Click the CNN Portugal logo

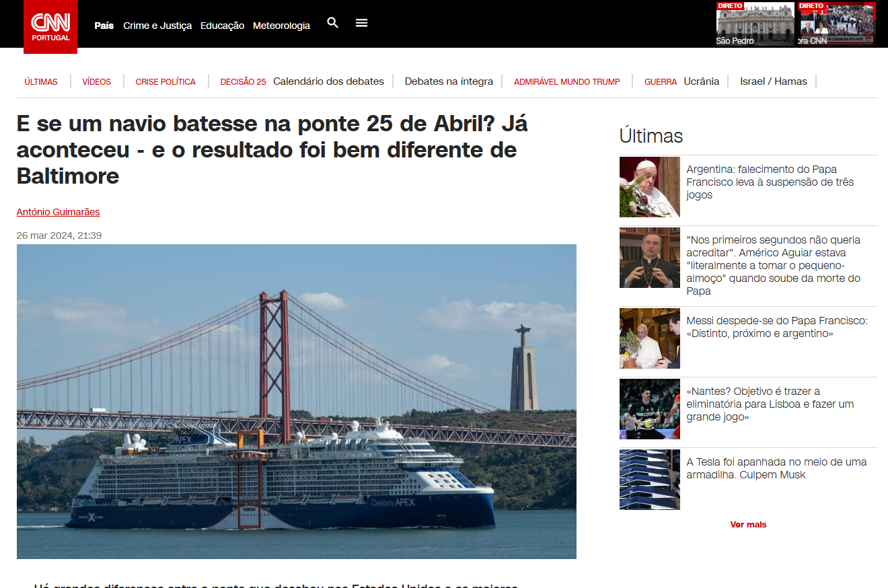tap(50, 26)
